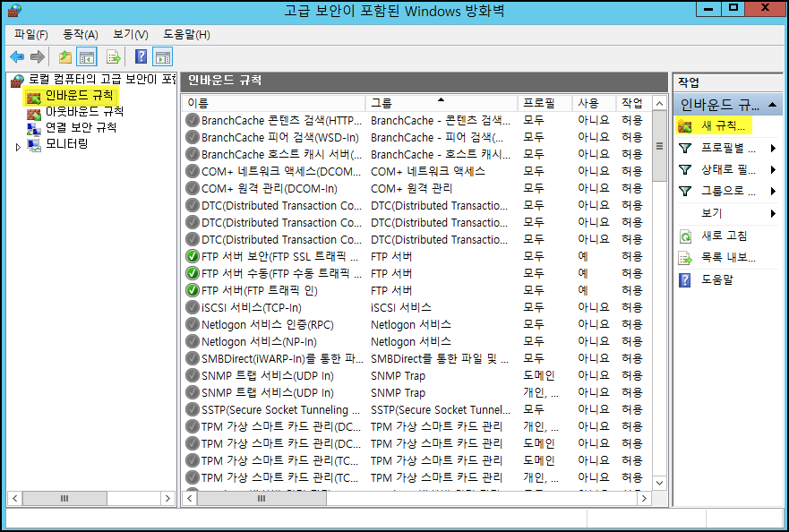Select the COM+ 원격 관리(DCOM-In) rule
Viewport: 789px width, 532px height.
[x=416, y=188]
